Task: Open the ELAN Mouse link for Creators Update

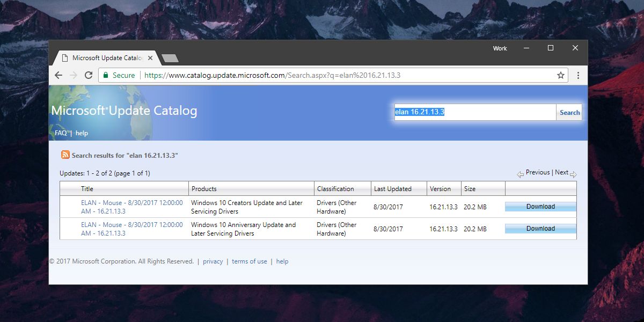Action: pyautogui.click(x=132, y=207)
